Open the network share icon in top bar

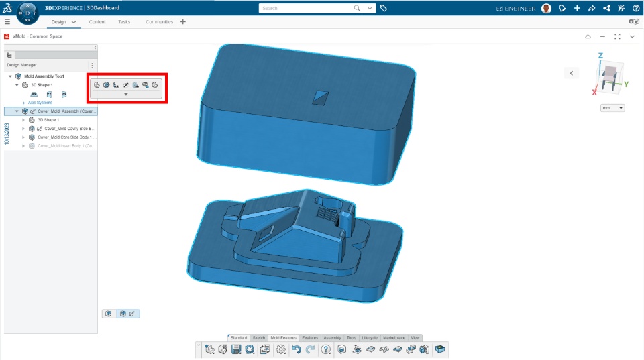pyautogui.click(x=606, y=8)
